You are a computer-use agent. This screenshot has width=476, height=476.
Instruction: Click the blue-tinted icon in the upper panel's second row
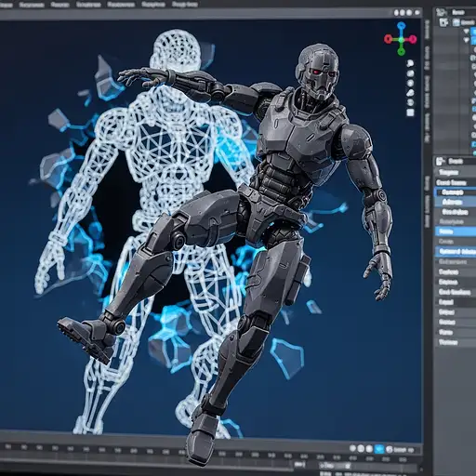point(456,22)
